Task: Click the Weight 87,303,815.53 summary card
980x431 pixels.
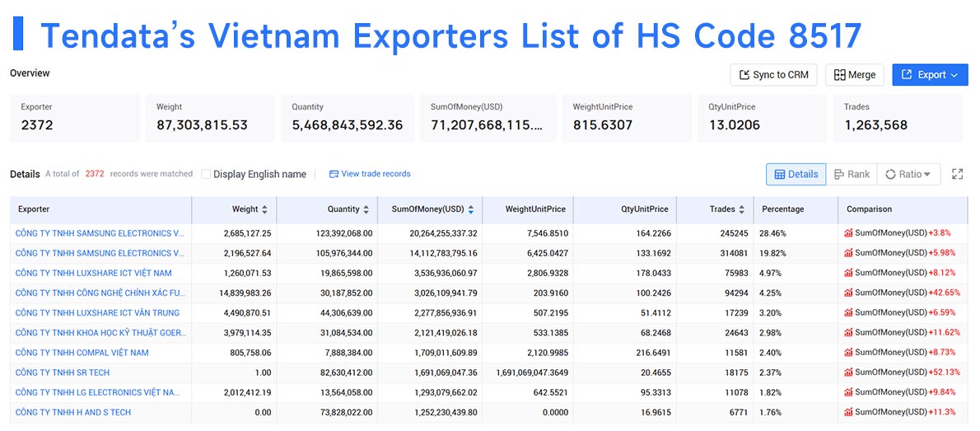Action: pyautogui.click(x=211, y=118)
